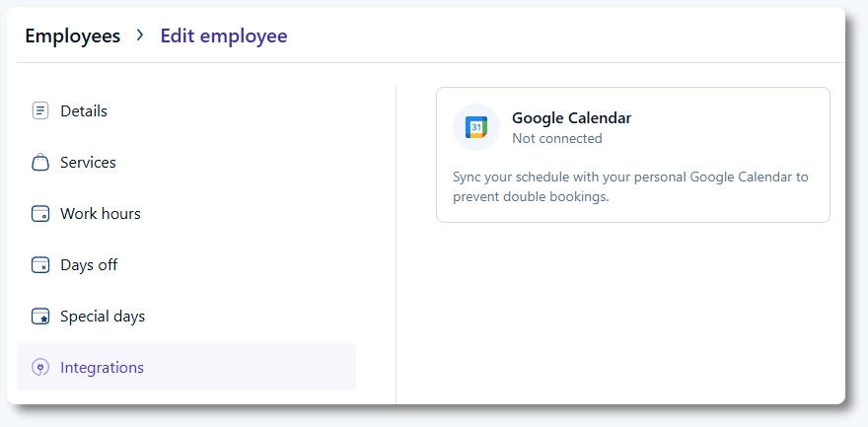
Task: Click the Google Calendar logo icon
Action: [476, 127]
